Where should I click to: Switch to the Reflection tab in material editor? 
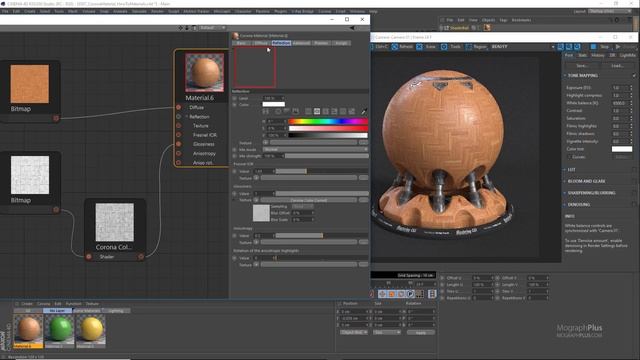[x=281, y=43]
